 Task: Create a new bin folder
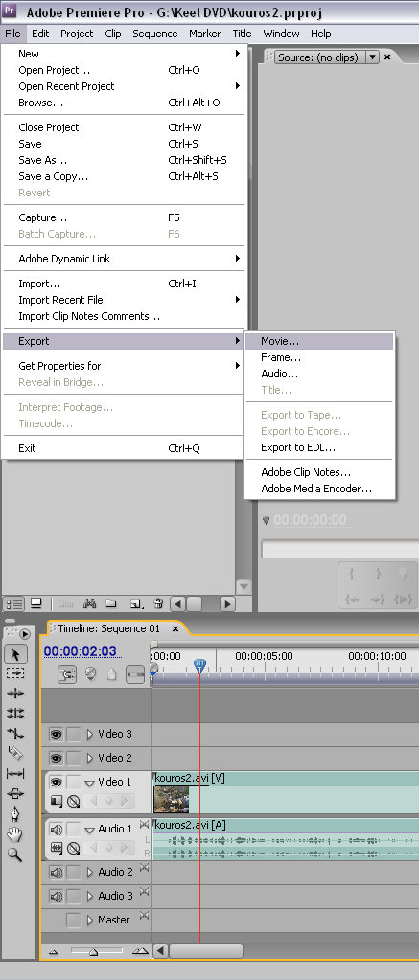[x=111, y=604]
